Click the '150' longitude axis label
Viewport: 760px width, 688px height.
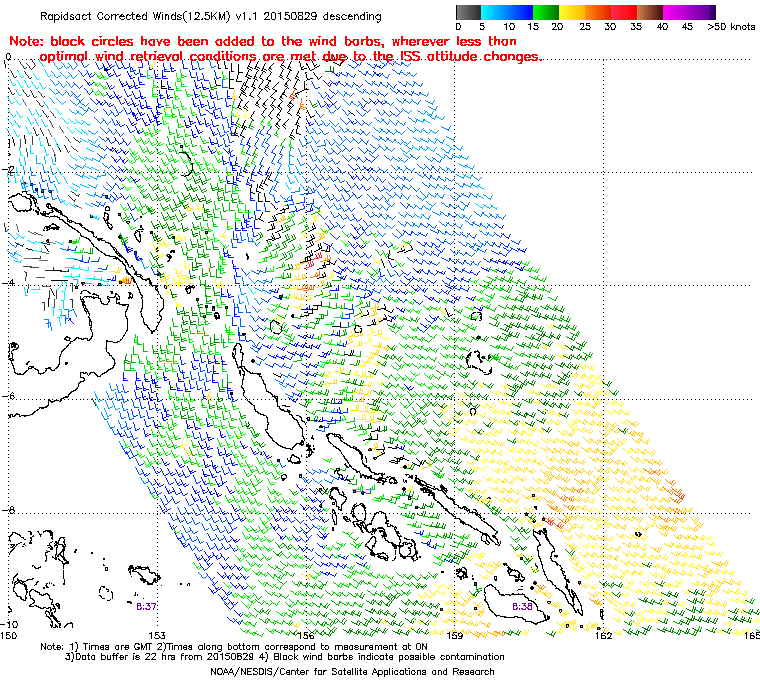point(9,635)
